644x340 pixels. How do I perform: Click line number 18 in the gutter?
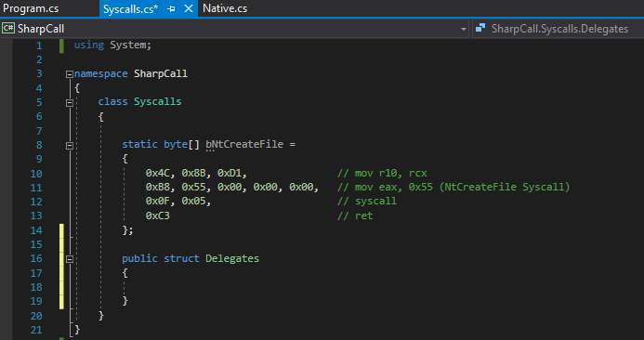tap(36, 287)
